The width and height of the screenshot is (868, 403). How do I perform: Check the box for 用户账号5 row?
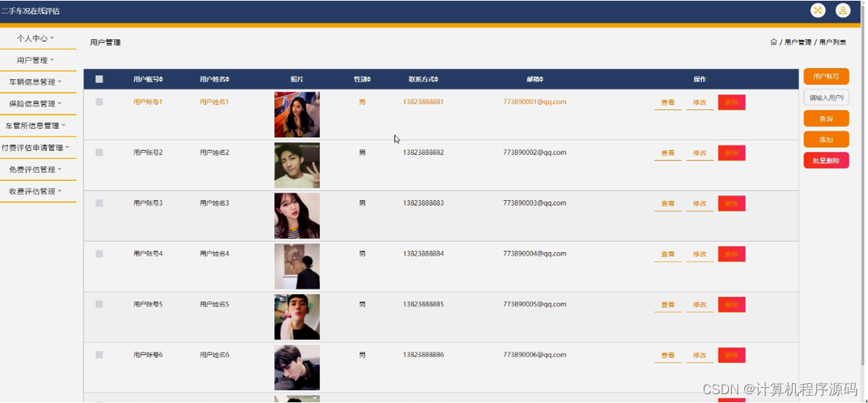(x=99, y=304)
